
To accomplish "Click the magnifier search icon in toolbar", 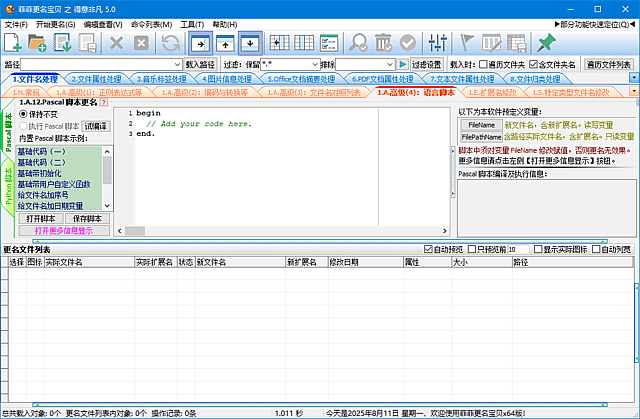I will pos(354,42).
